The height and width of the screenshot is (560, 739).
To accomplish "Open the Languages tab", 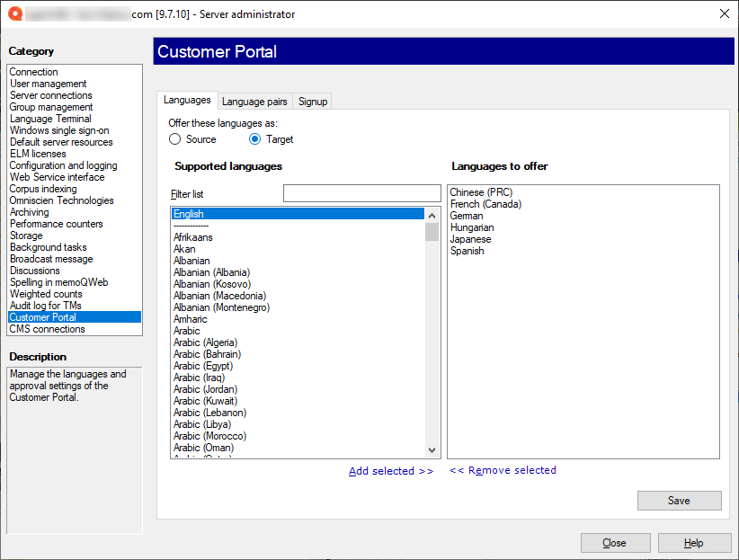I will tap(187, 101).
